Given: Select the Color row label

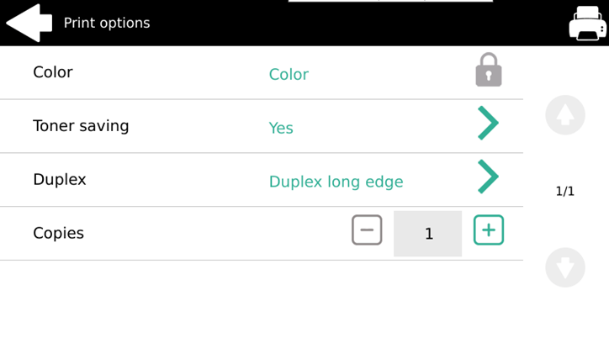Looking at the screenshot, I should 53,72.
